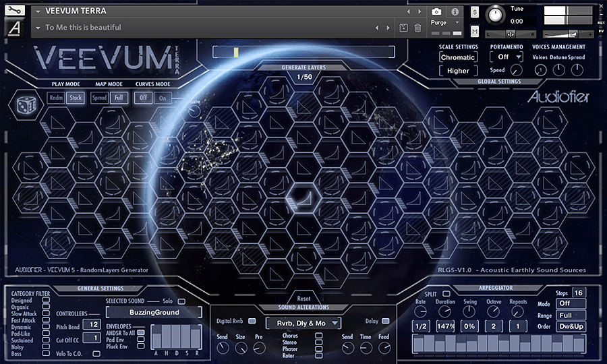Click the Portamento Speed knob
The height and width of the screenshot is (364, 607).
tap(516, 70)
